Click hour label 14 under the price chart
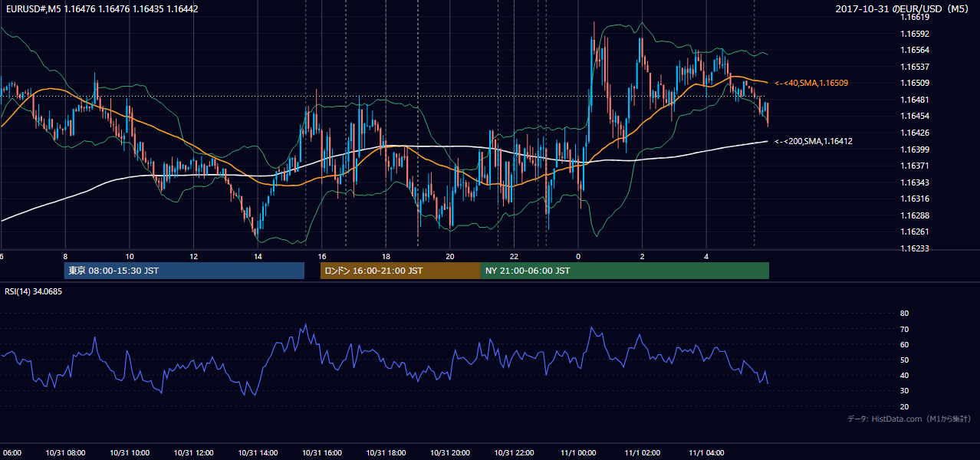The height and width of the screenshot is (460, 980). [x=258, y=256]
